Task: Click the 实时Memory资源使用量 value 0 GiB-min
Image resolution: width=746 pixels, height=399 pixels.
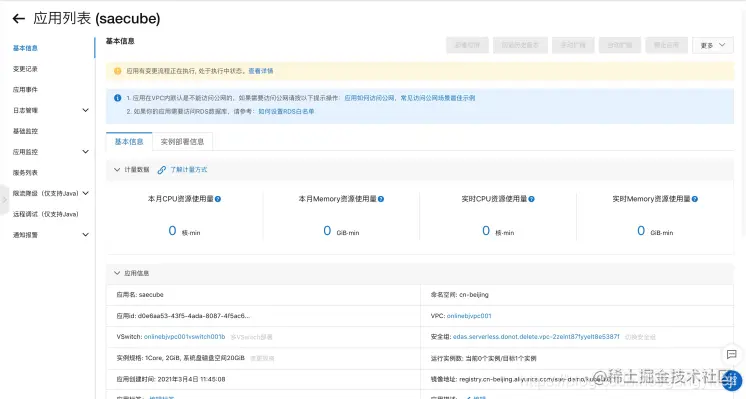Action: coord(655,231)
